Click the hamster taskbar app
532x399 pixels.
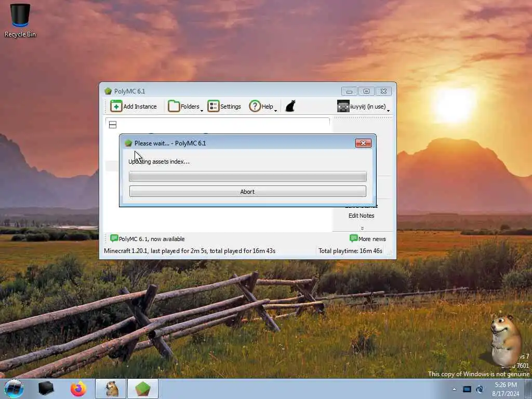(111, 389)
